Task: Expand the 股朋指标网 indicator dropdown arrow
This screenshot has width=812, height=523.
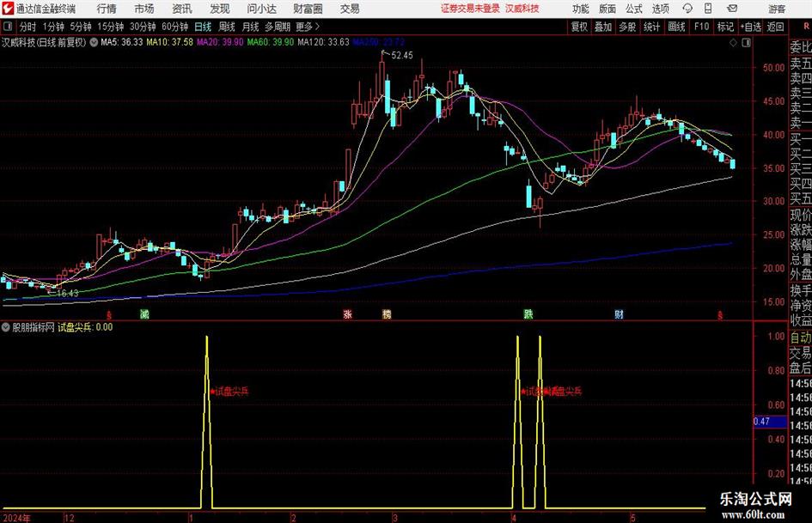Action: click(6, 327)
